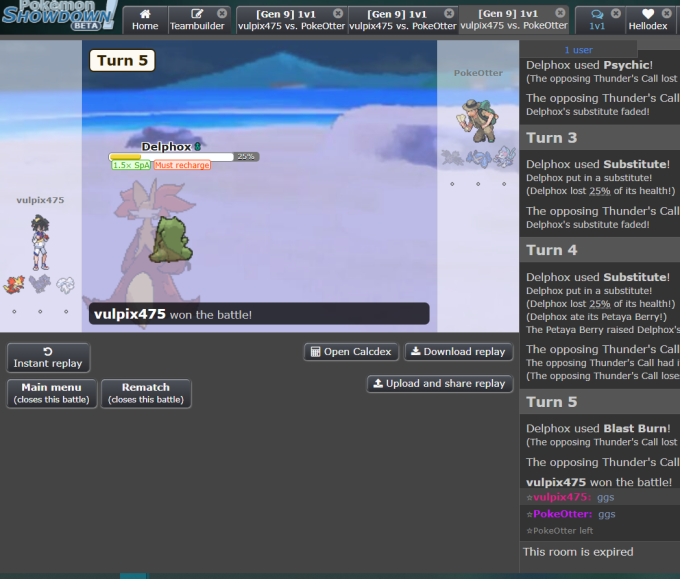680x579 pixels.
Task: Click the vulpix475 won the battle banner
Action: [x=259, y=314]
